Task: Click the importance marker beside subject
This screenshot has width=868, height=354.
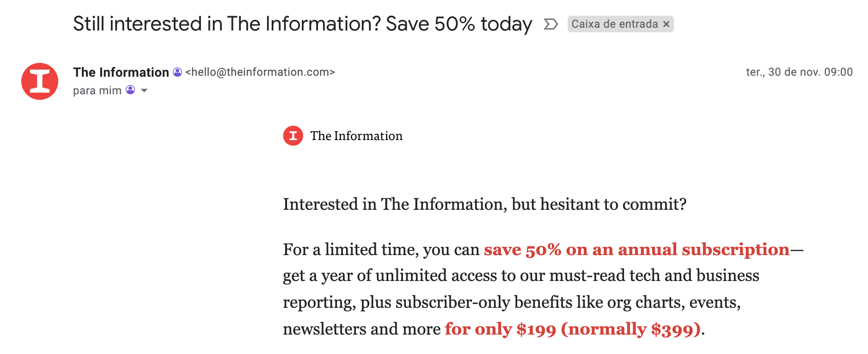Action: [550, 24]
